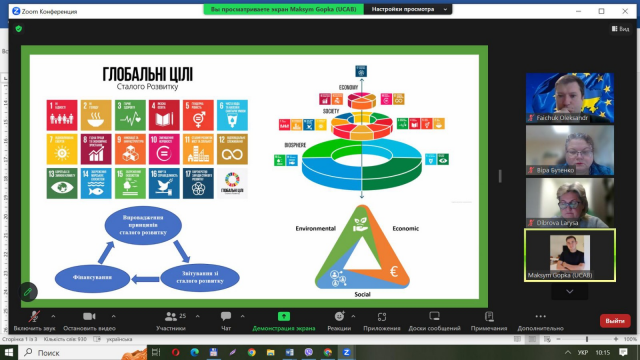The image size is (640, 360).
Task: Switch Word to Read Mode view
Action: click(x=517, y=339)
